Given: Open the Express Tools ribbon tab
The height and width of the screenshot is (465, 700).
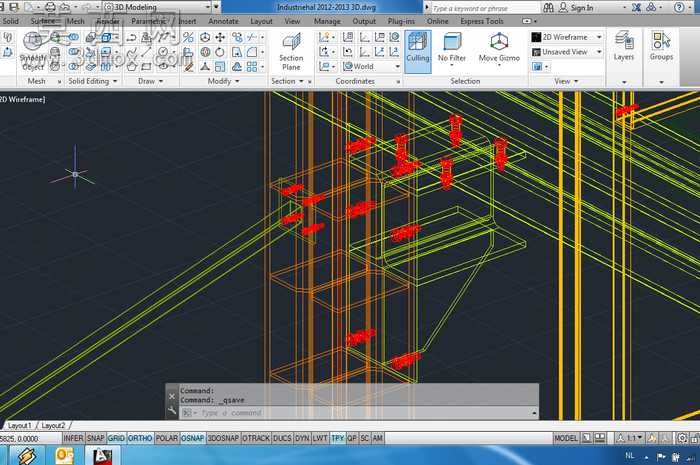Looking at the screenshot, I should [482, 21].
